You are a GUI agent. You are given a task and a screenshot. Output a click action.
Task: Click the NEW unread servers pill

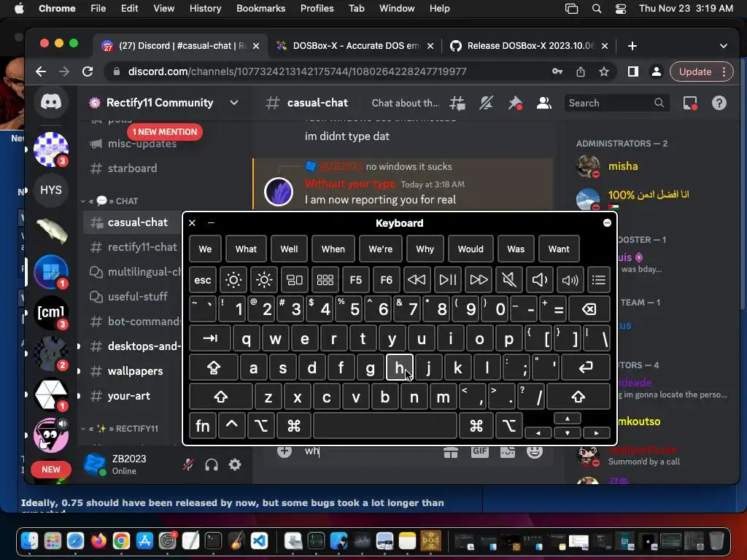click(51, 470)
